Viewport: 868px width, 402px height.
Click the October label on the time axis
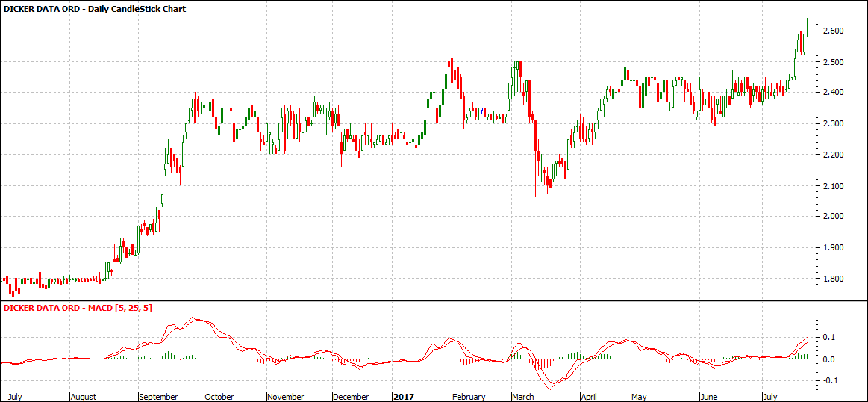(219, 397)
